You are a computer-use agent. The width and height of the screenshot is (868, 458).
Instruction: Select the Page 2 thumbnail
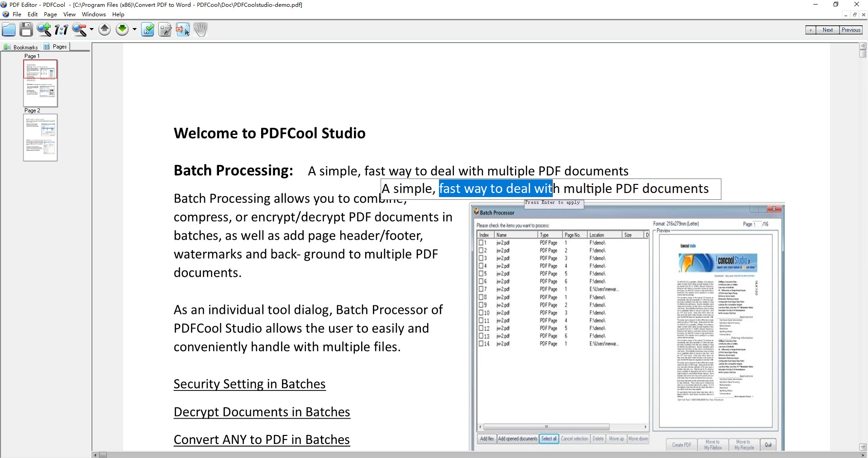(40, 138)
